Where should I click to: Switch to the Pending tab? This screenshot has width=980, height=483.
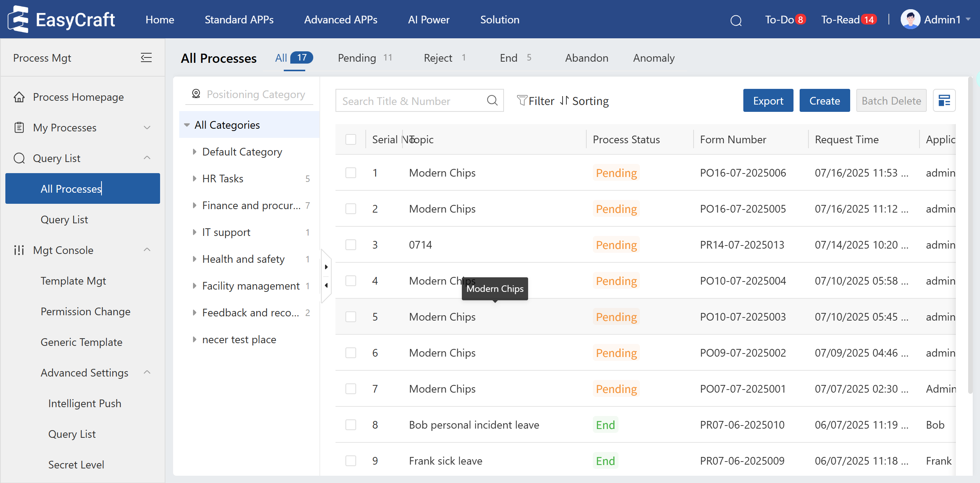357,58
